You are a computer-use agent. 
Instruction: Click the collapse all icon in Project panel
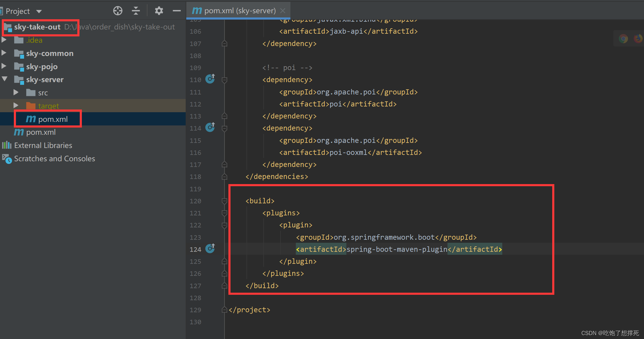pyautogui.click(x=136, y=11)
